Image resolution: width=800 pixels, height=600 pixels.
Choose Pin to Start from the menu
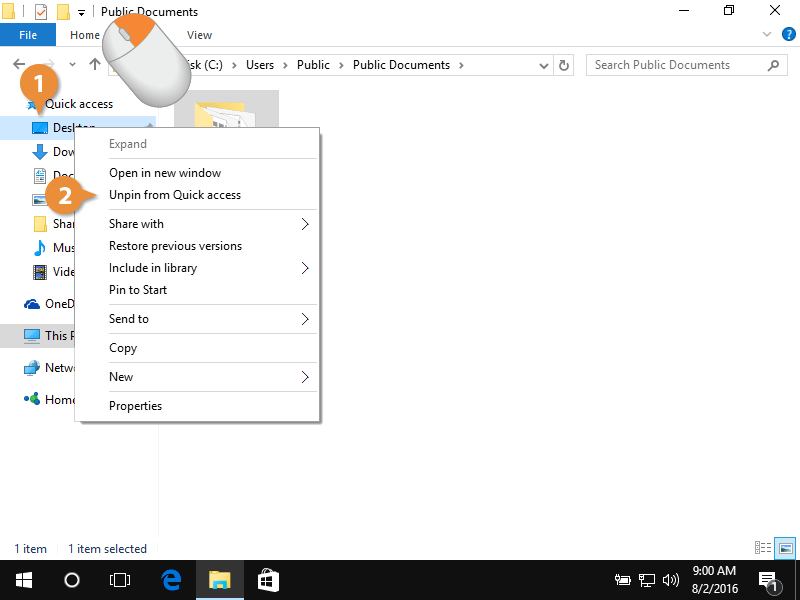tap(137, 290)
